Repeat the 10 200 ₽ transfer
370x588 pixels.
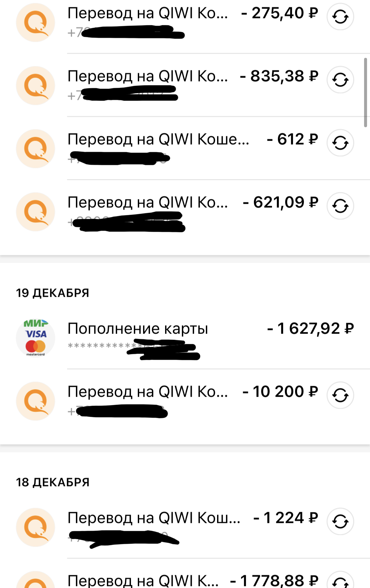340,395
